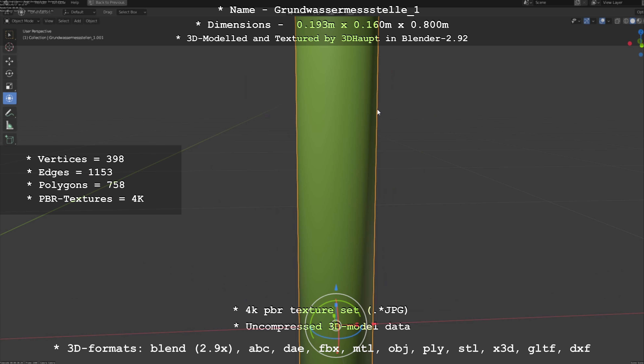
Task: Click the Back to Previous button
Action: click(107, 2)
